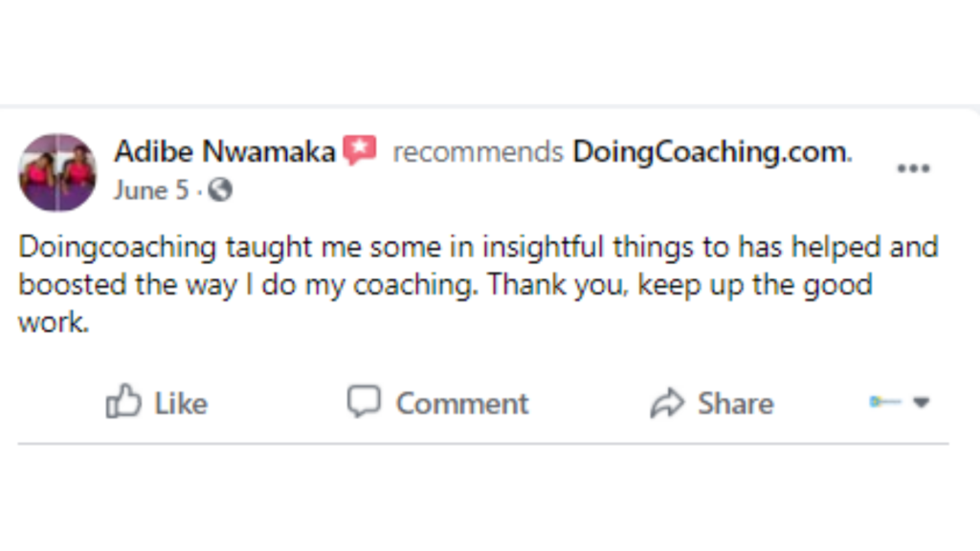The height and width of the screenshot is (551, 980).
Task: Click the small avatar icon beside dropdown arrow
Action: point(884,402)
